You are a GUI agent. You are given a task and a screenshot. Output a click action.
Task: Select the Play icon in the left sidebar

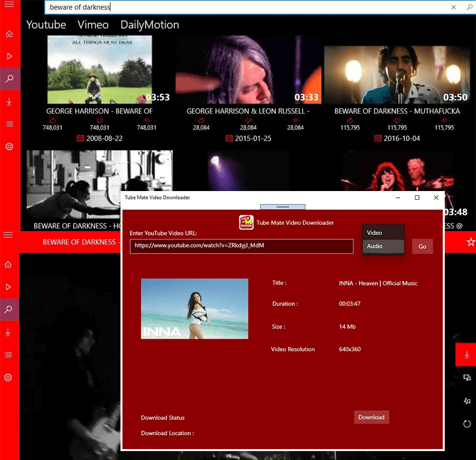point(9,56)
